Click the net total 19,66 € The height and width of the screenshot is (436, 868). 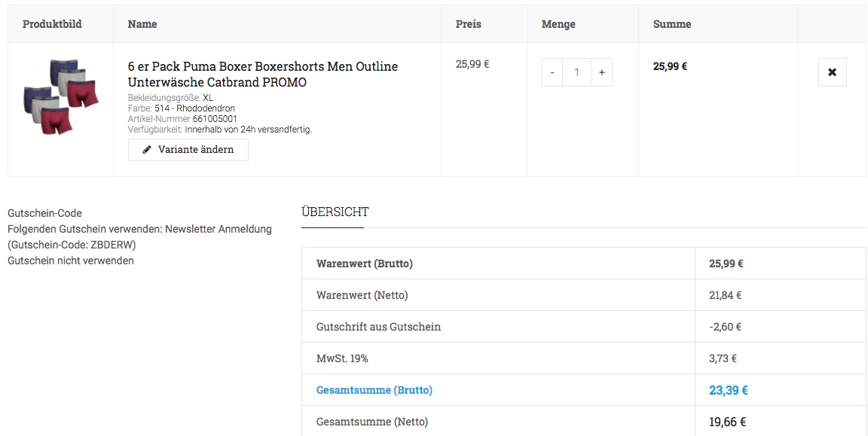click(727, 422)
